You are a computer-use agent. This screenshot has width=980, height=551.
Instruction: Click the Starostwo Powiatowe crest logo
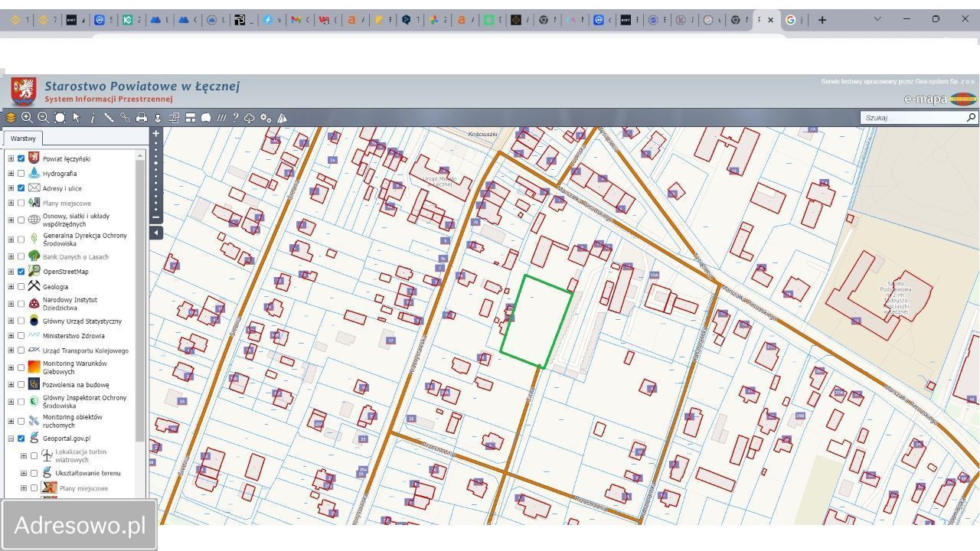coord(24,91)
